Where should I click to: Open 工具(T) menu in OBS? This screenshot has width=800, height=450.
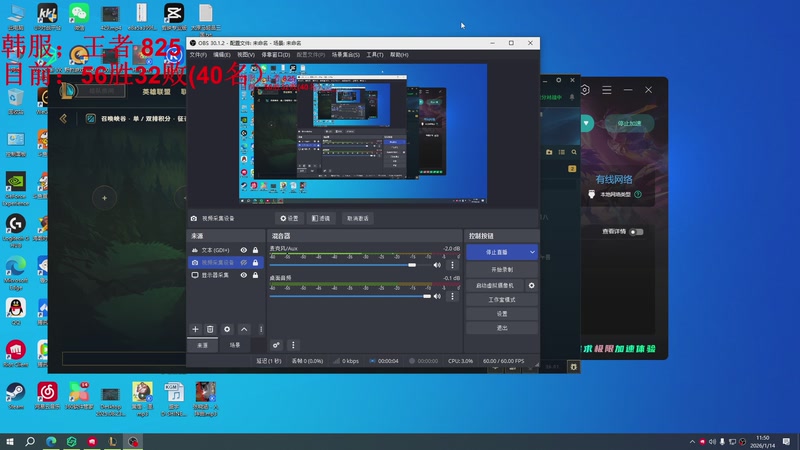[374, 55]
